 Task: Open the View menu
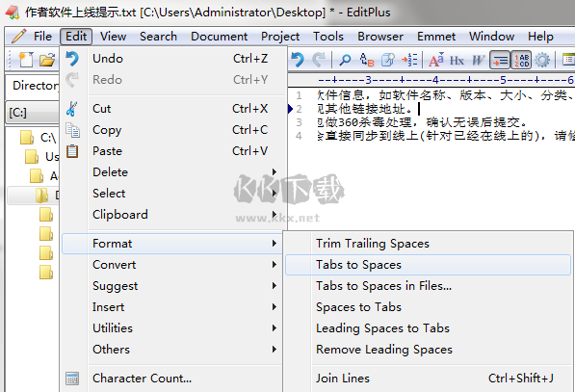(114, 37)
